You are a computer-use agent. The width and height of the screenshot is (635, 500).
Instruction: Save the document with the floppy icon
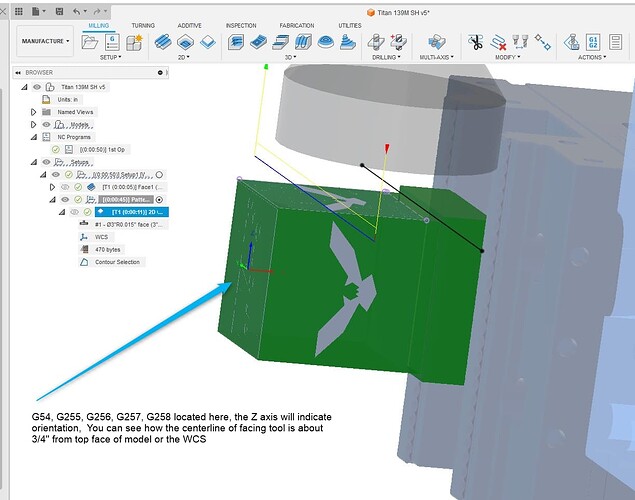[60, 11]
